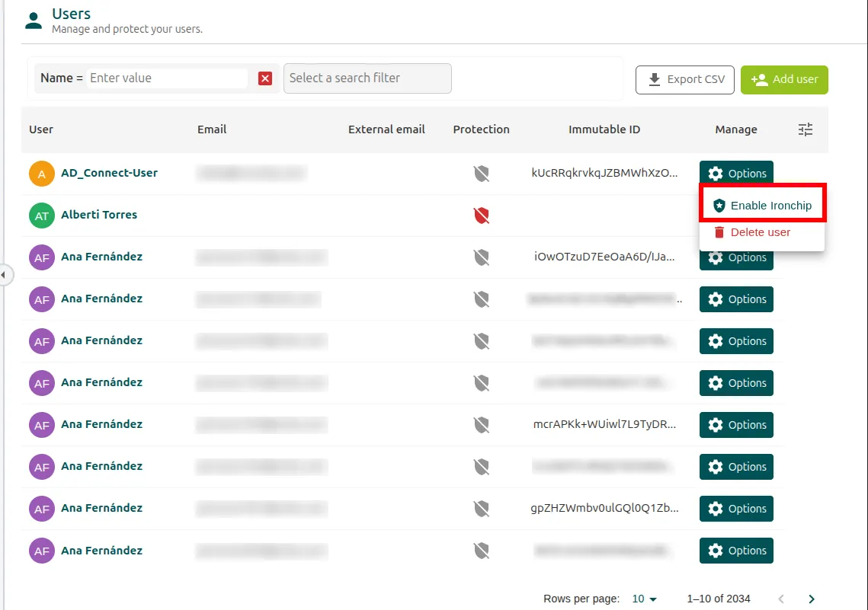
Task: Open Ana Fernández in the gpZHZWmbv0ulGQl0Q1Zb row
Action: tap(102, 508)
